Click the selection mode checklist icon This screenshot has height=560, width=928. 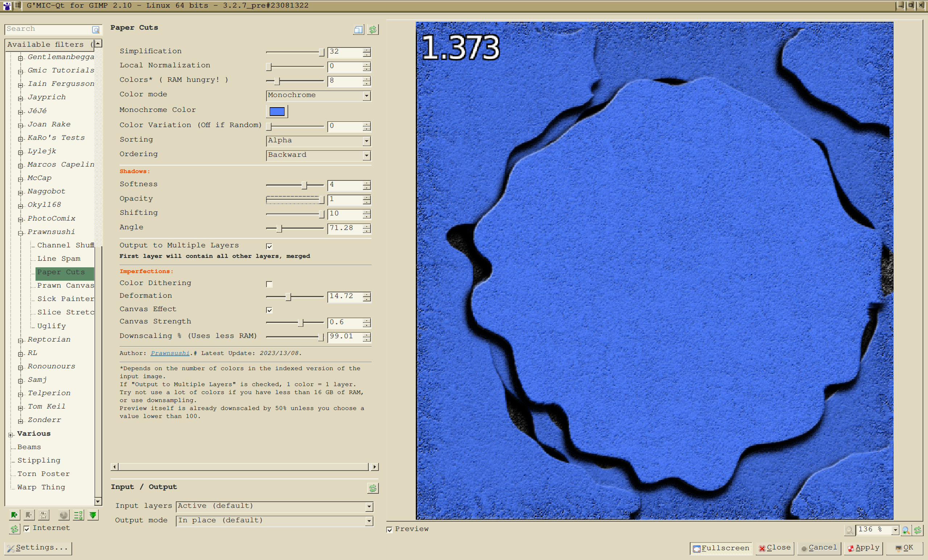tap(78, 515)
